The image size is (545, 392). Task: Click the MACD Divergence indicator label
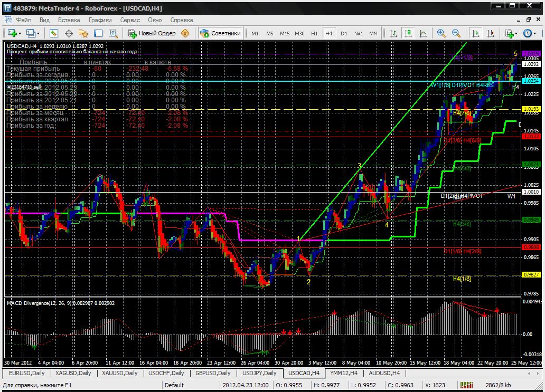click(x=61, y=303)
